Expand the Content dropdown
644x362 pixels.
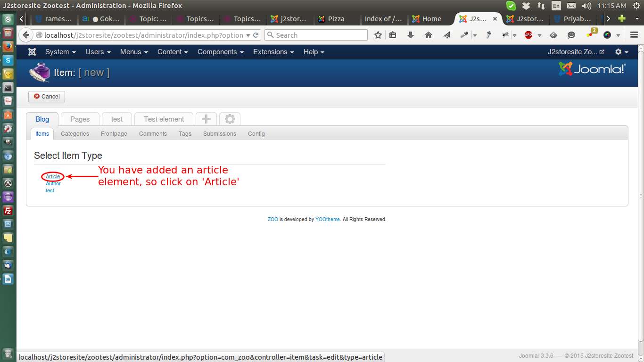[173, 52]
